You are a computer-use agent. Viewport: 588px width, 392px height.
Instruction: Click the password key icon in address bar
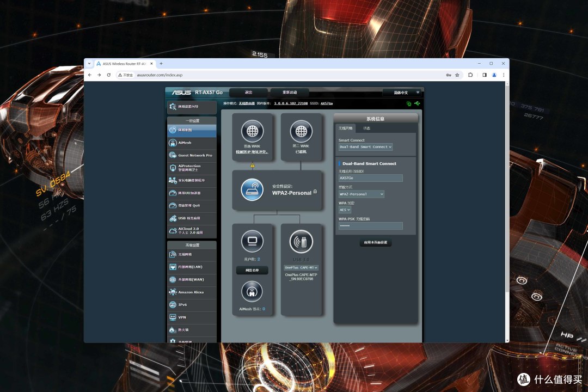449,75
